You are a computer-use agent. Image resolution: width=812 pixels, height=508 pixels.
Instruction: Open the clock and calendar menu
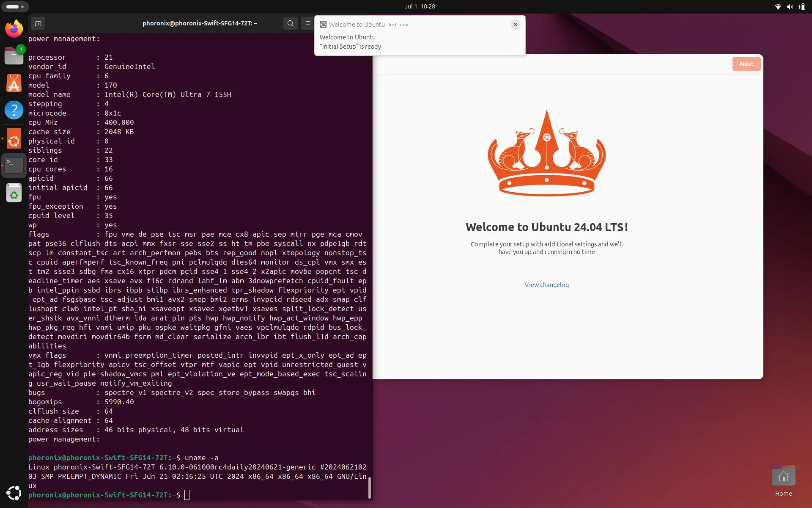(x=420, y=6)
